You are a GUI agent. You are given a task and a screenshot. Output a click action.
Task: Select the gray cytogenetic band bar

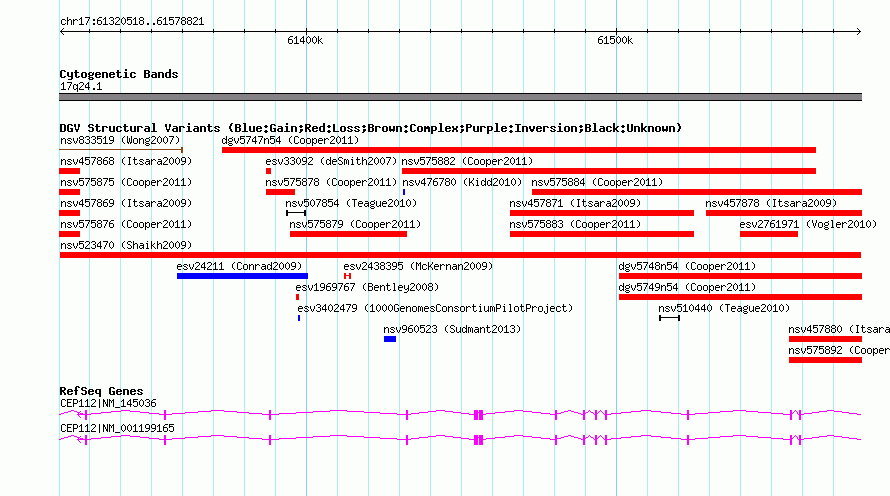(x=460, y=97)
